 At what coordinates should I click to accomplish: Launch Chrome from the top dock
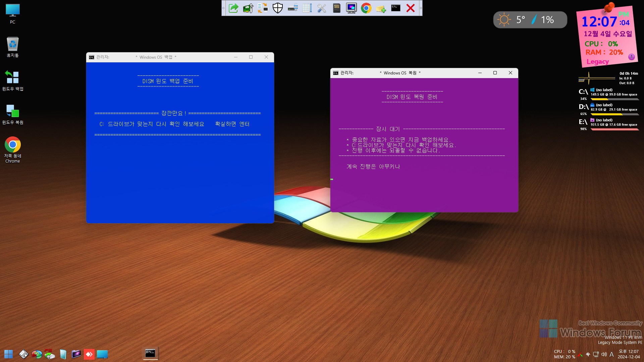tap(366, 8)
